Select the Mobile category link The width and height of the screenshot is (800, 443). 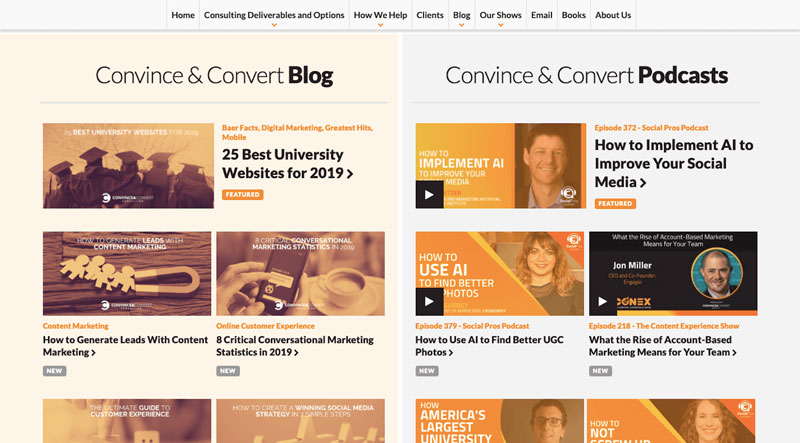(234, 137)
